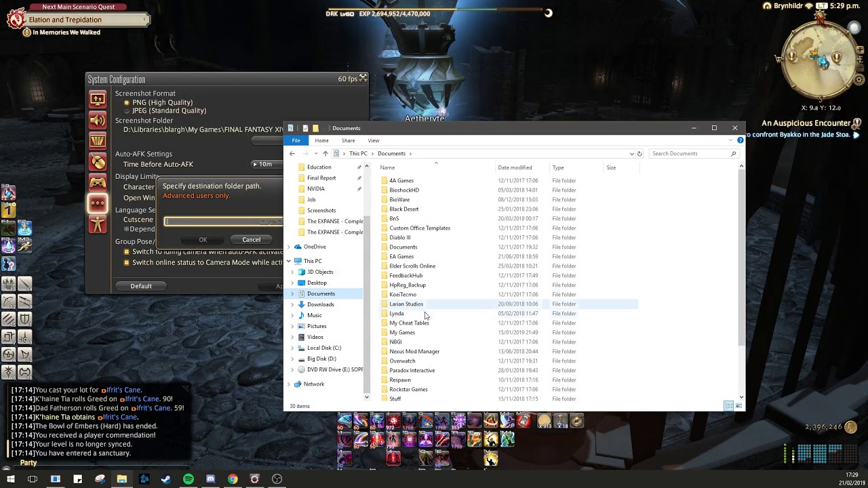This screenshot has height=488, width=868.
Task: Open Battle.net from the taskbar
Action: (144, 479)
